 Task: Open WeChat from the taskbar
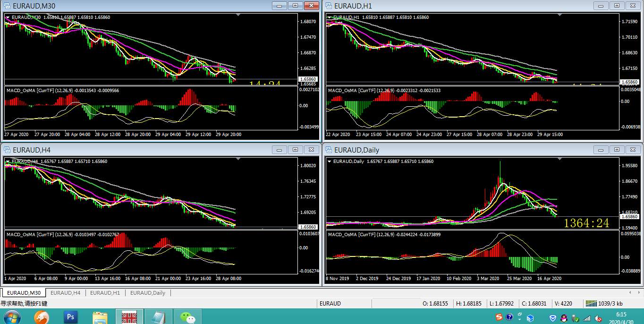(188, 317)
